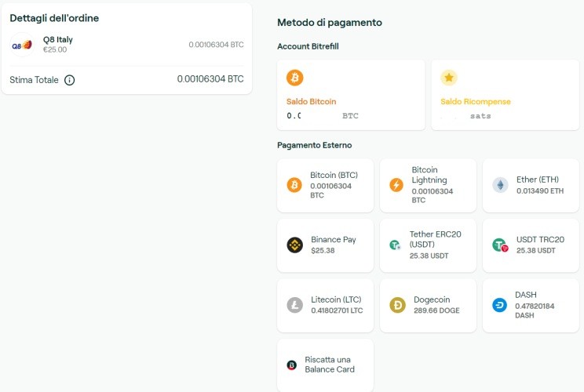Select the Bitcoin (BTC) coin icon
Screen dimensions: 584x392
294,185
